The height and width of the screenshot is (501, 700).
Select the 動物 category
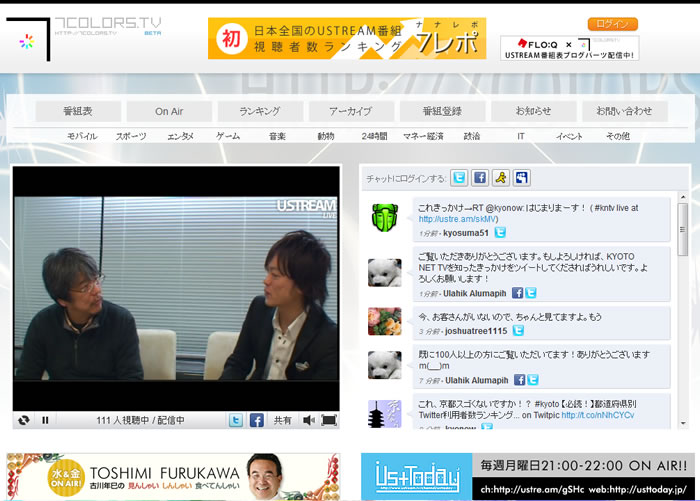tap(326, 136)
